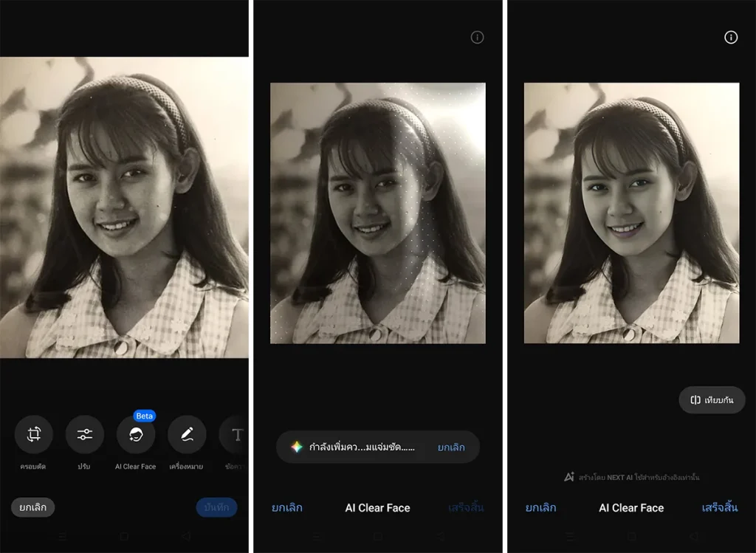Viewport: 756px width, 553px height.
Task: Tap the enhanced photo on result screen
Action: point(631,213)
